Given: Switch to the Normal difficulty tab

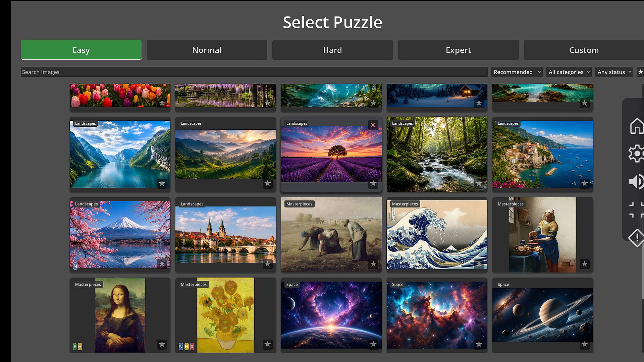Looking at the screenshot, I should pos(207,50).
